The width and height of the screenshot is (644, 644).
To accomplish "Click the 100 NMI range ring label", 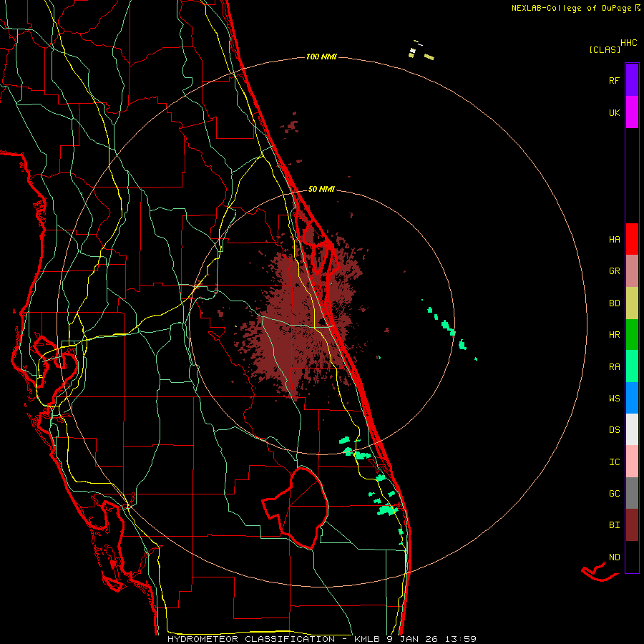I will pos(321,57).
